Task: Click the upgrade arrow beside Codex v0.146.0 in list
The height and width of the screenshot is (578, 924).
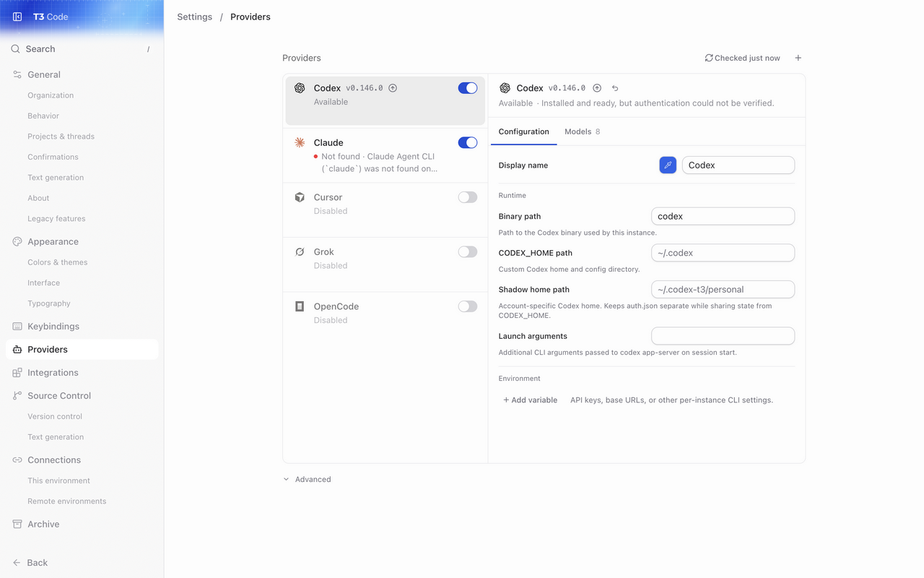Action: point(393,88)
